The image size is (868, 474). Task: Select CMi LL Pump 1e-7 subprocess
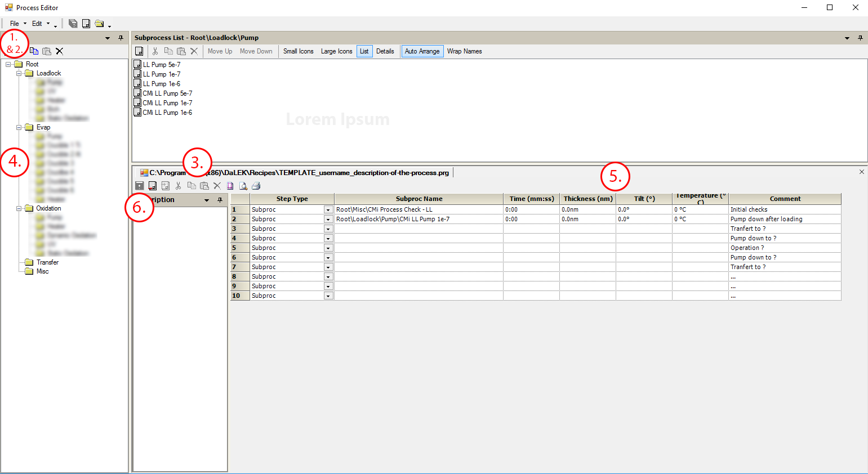pos(167,103)
